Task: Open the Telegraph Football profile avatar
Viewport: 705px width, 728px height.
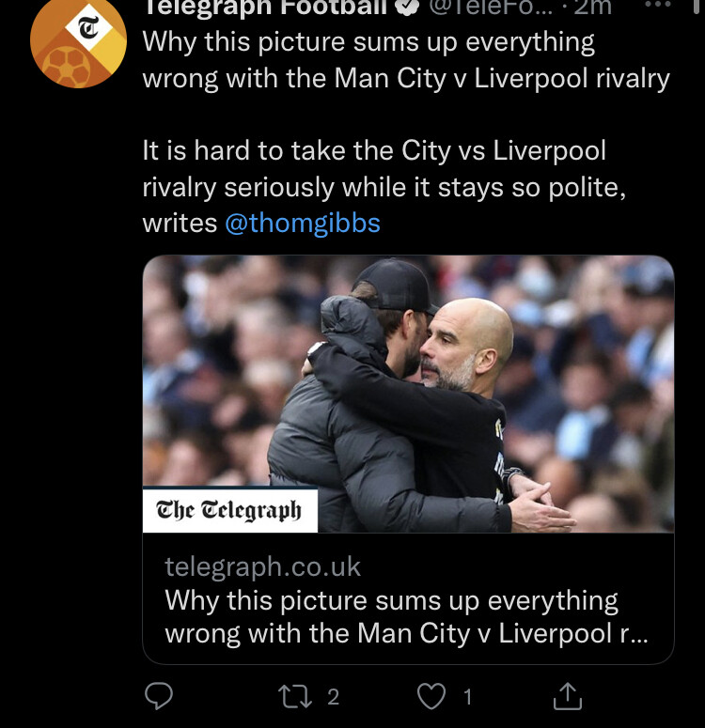Action: [x=78, y=43]
